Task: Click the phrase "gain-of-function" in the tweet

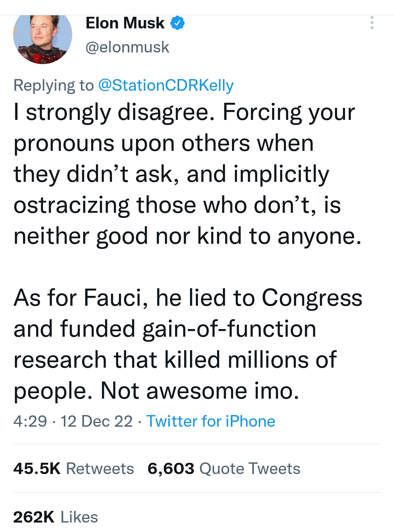Action: 229,329
